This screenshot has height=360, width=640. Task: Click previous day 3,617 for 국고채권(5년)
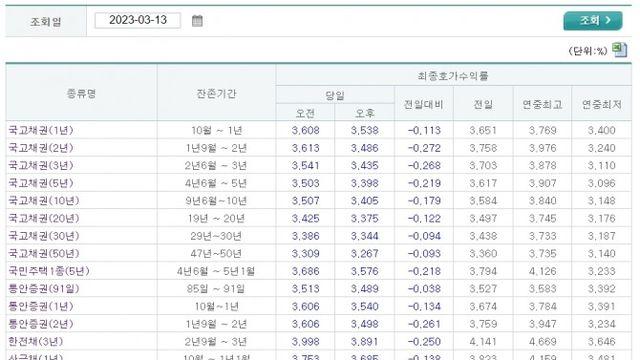[x=483, y=183]
